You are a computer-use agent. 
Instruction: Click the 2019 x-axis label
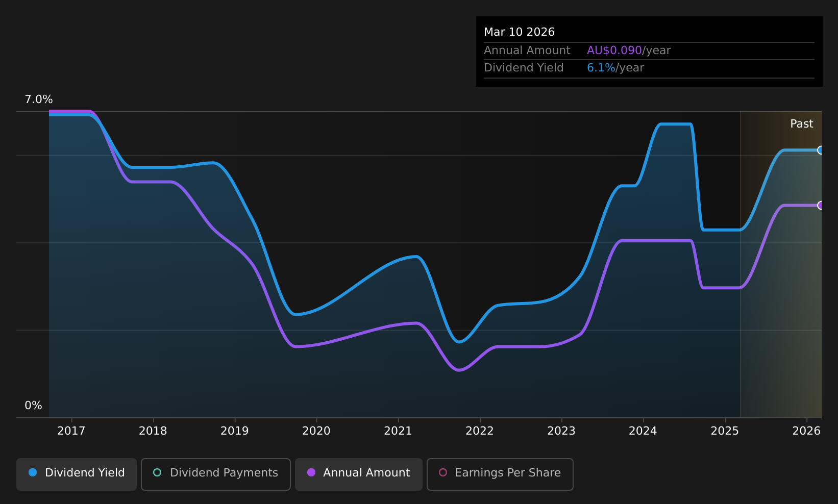click(x=235, y=431)
